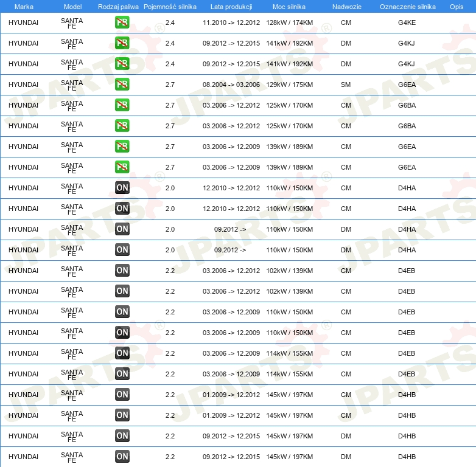Click the Nadwozie column header
476x467 pixels.
pos(347,7)
